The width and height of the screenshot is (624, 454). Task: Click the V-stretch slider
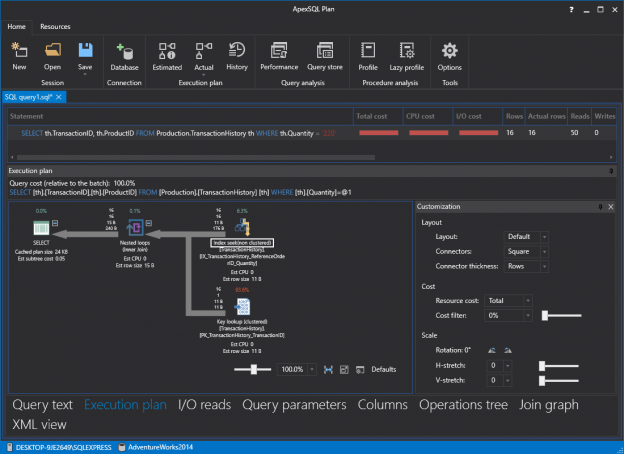tap(559, 381)
